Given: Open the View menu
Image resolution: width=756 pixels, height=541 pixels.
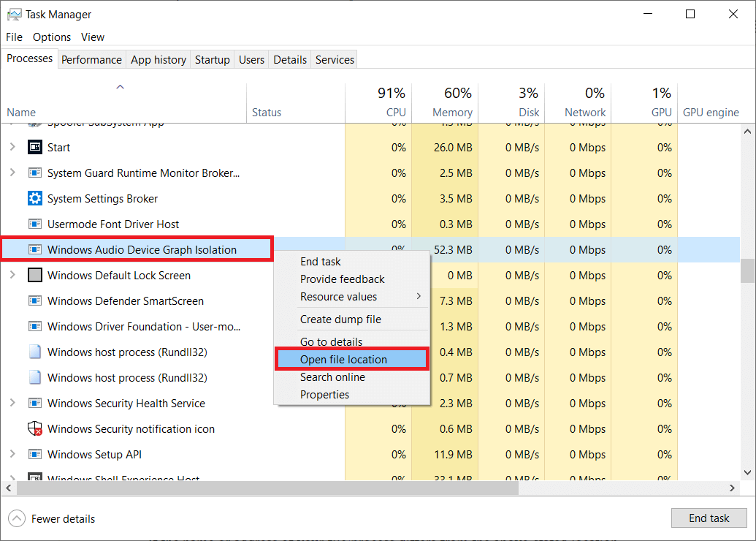Looking at the screenshot, I should pos(92,37).
